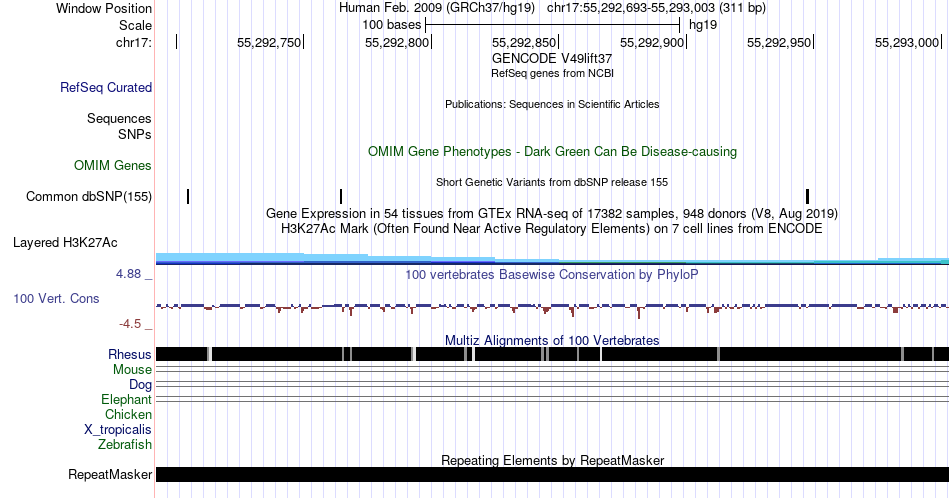Click the Rhesus alignment row label

pyautogui.click(x=130, y=354)
